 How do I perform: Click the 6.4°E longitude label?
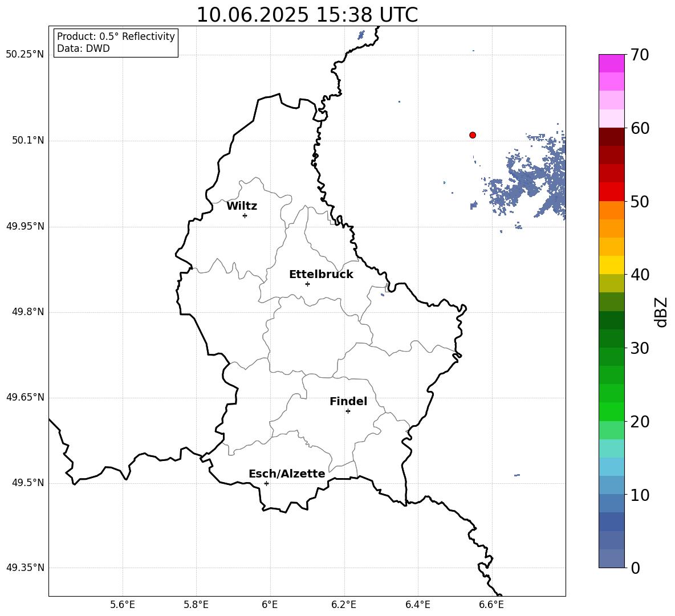pyautogui.click(x=417, y=605)
